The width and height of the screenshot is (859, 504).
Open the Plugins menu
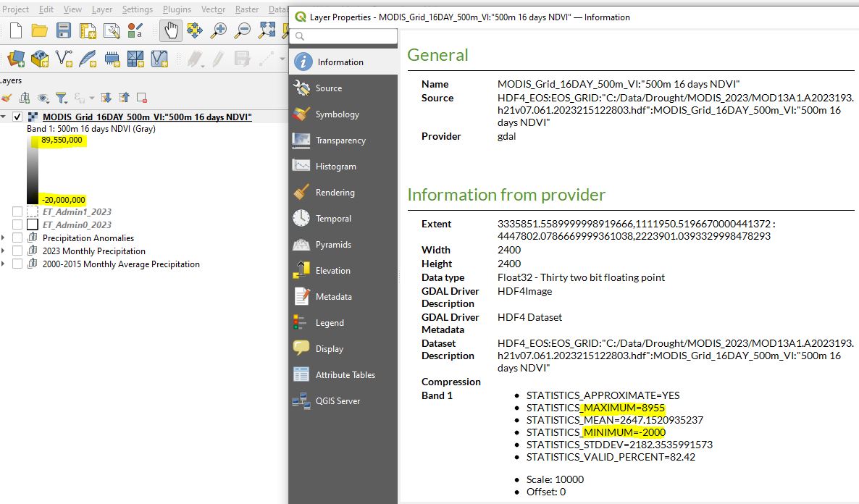point(177,9)
